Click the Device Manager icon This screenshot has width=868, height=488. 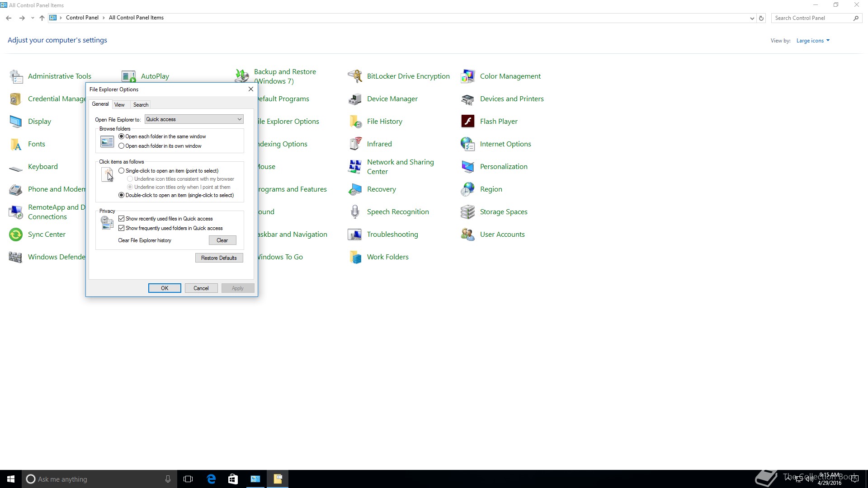click(x=355, y=99)
